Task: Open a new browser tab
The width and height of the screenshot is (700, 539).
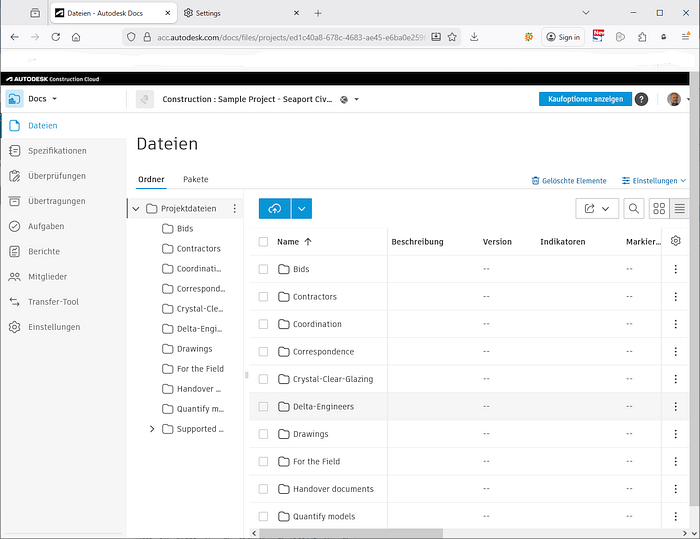Action: pyautogui.click(x=318, y=13)
